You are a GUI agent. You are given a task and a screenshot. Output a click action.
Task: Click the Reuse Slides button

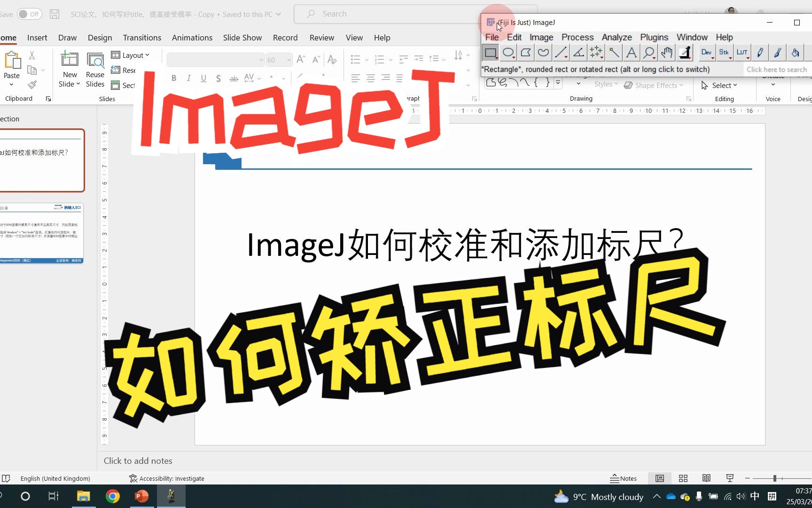point(95,70)
